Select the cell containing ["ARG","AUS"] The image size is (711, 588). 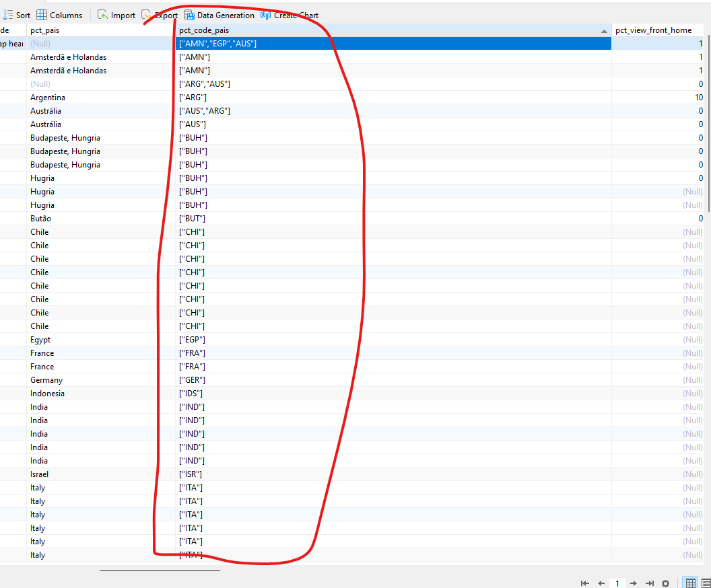pos(205,84)
